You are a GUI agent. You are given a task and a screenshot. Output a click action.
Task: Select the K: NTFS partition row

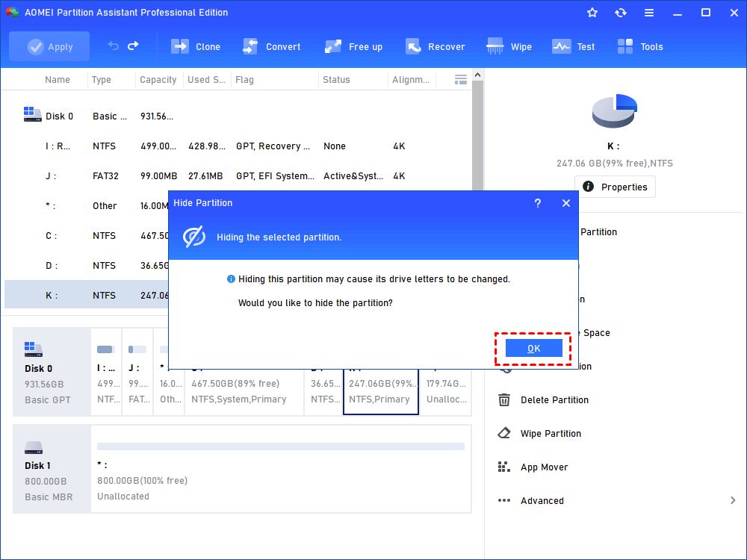point(86,295)
